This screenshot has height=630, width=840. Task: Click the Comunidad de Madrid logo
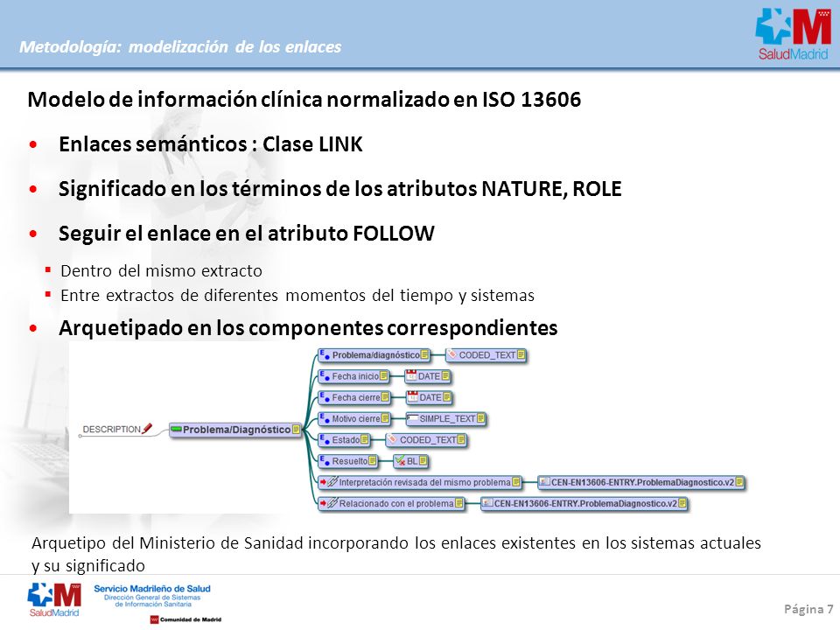click(x=185, y=619)
